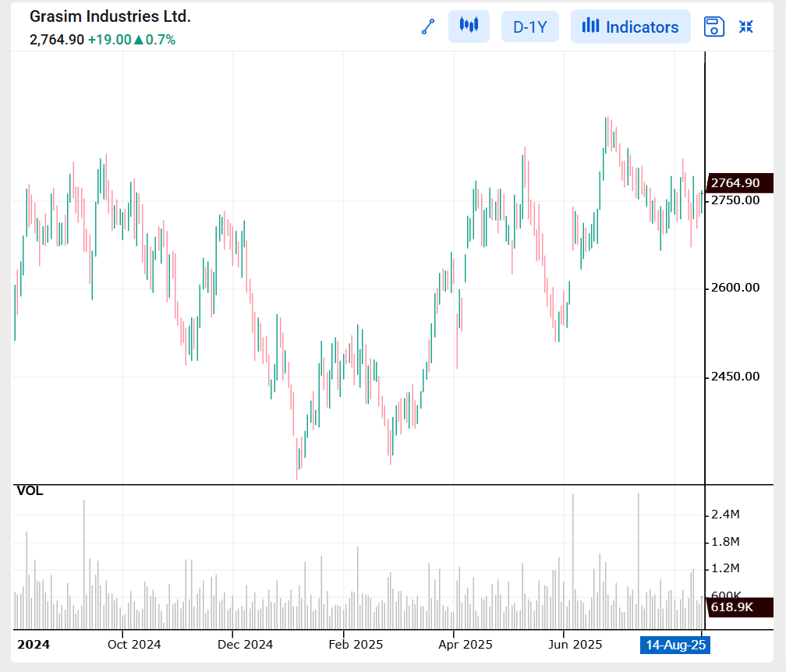Screen dimensions: 786x672
Task: Click the 2.4M volume axis label
Action: [x=725, y=515]
